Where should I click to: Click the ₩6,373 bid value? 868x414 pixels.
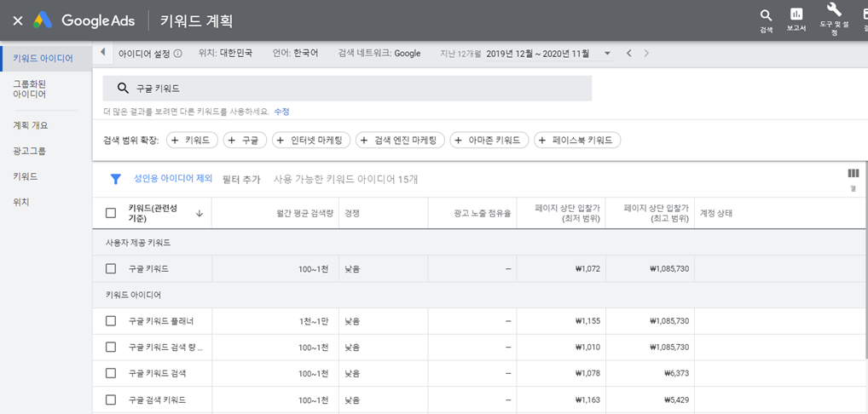[676, 373]
